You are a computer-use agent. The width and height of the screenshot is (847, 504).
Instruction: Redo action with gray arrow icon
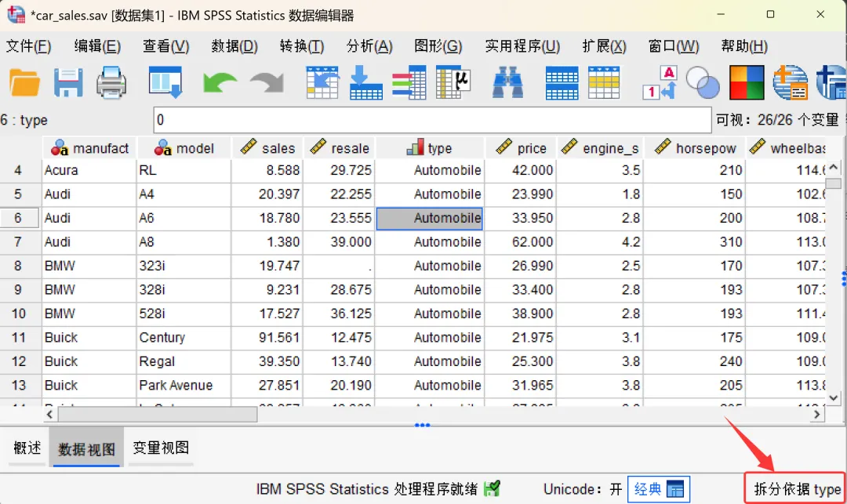267,83
